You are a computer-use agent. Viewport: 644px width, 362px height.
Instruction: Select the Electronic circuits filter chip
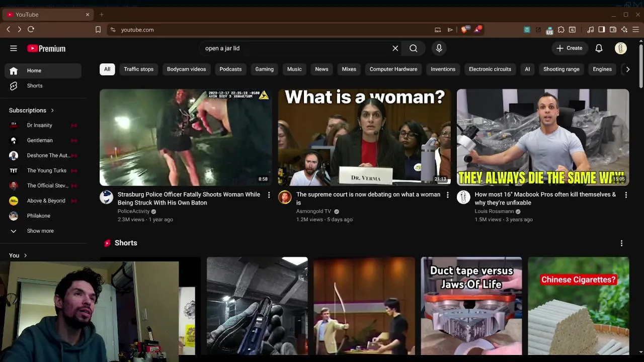coord(490,69)
